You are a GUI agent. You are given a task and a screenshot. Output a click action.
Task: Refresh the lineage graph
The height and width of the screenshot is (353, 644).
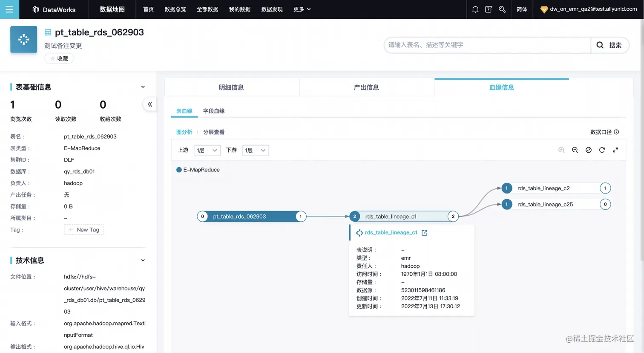[602, 150]
